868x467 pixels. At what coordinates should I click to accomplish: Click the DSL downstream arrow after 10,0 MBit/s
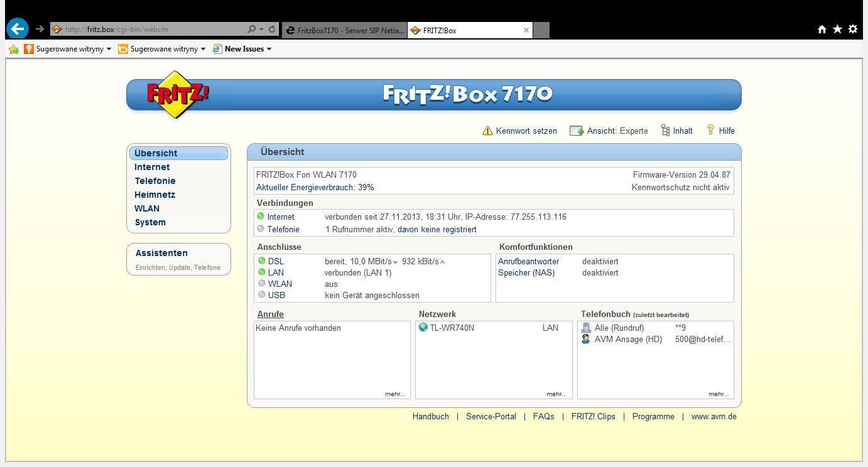396,262
